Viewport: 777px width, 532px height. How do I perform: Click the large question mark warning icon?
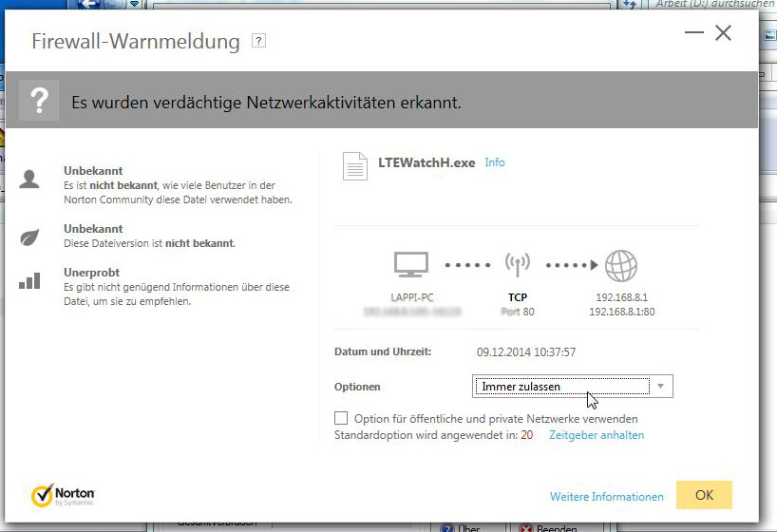point(39,101)
